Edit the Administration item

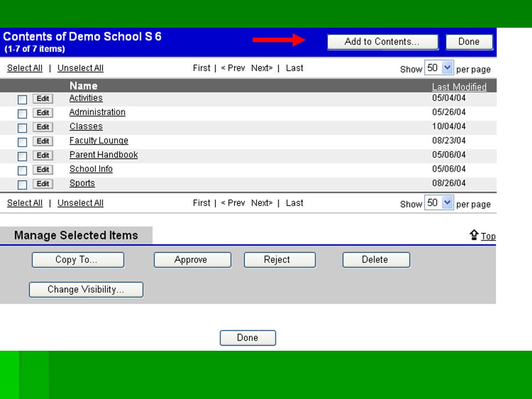coord(43,112)
